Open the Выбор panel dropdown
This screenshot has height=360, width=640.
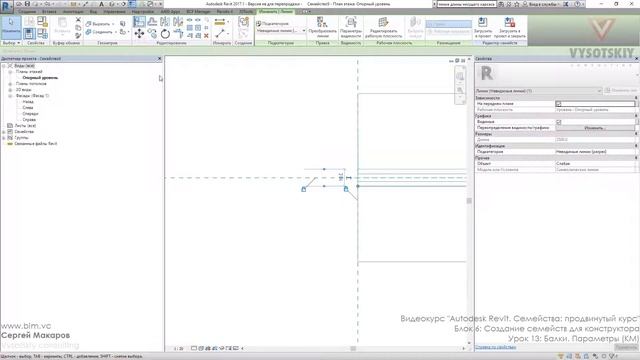pos(11,43)
